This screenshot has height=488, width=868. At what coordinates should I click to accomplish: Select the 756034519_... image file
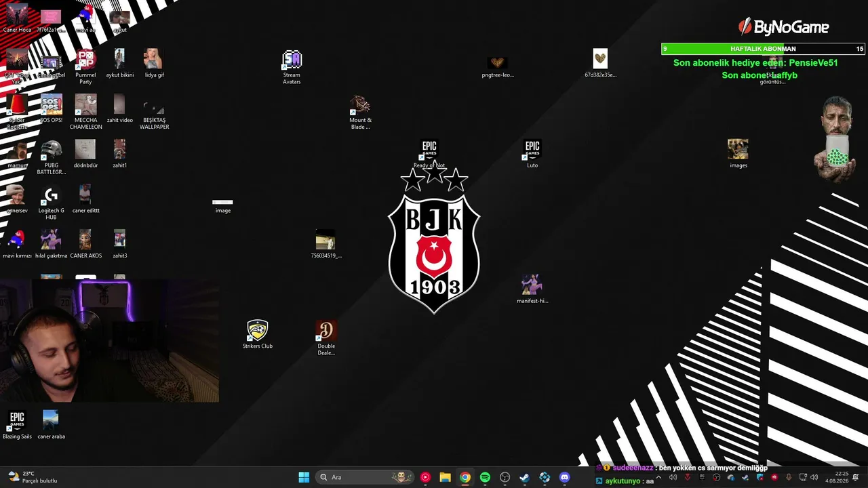[x=326, y=245]
